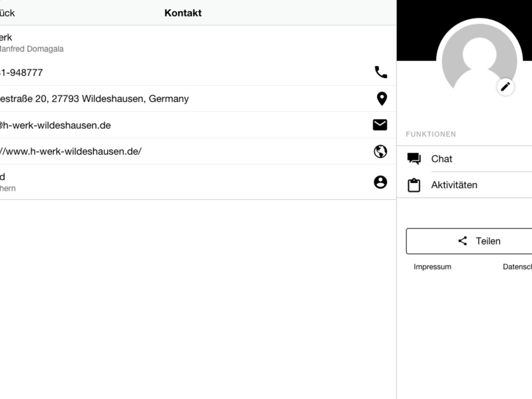Click the Kontakt header title

click(183, 13)
